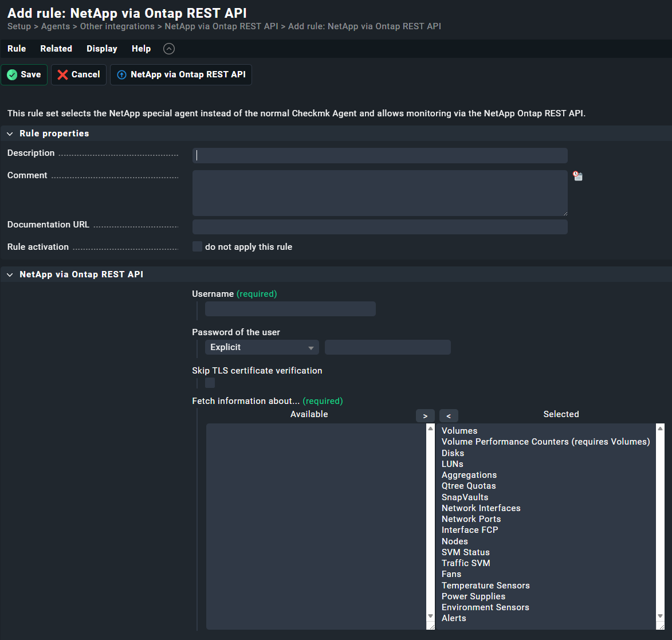This screenshot has height=640, width=672.
Task: Click the blue up-arrow NetApp ruleset icon
Action: coord(121,75)
